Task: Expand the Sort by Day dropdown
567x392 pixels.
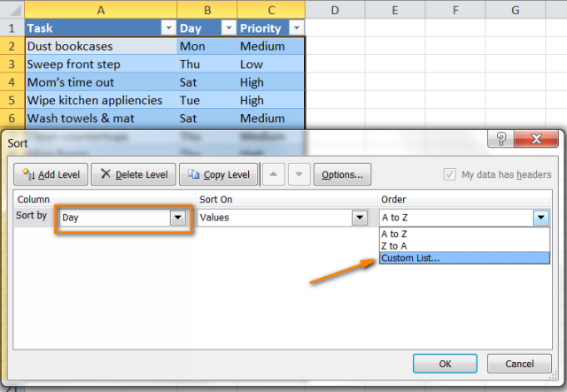Action: 180,217
